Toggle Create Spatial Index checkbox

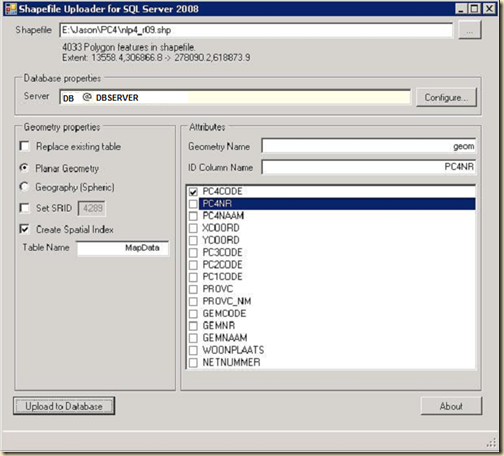(x=25, y=229)
